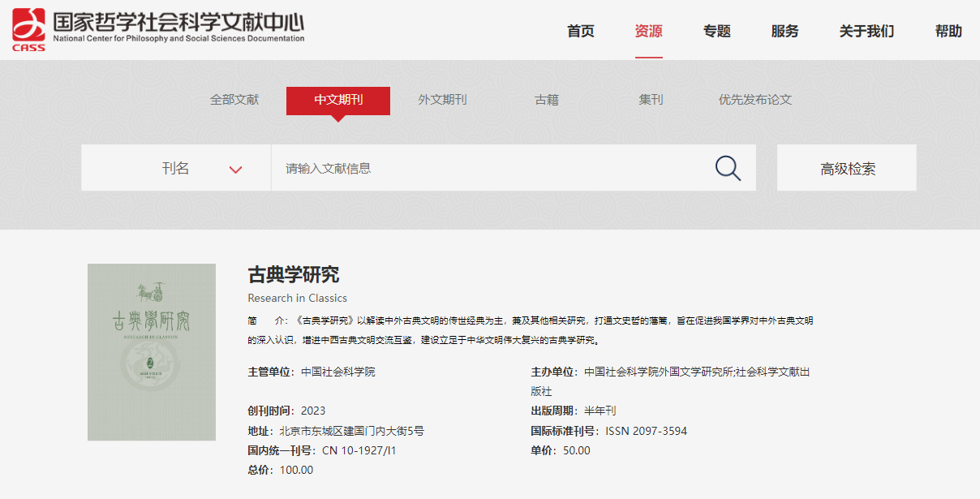980x499 pixels.
Task: Open the 资源 menu item
Action: coord(649,32)
